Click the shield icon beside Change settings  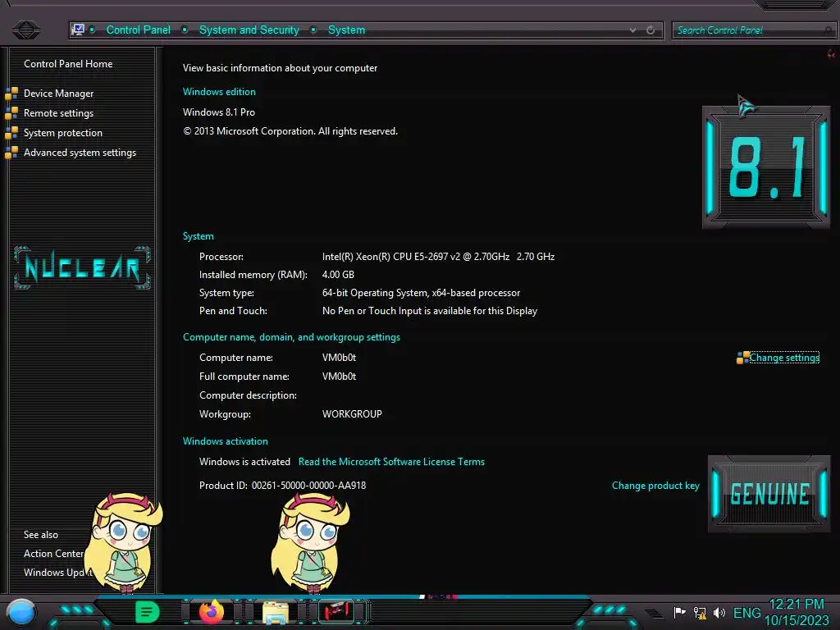(x=743, y=358)
